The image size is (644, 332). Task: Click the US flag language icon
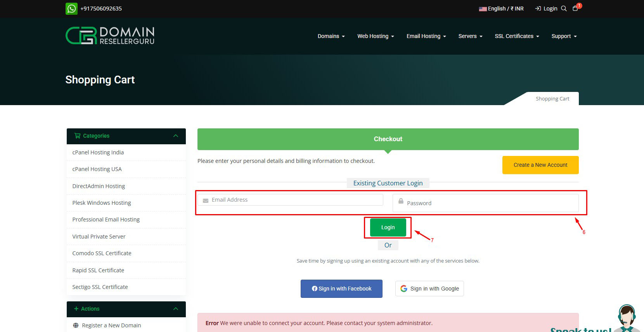tap(483, 9)
